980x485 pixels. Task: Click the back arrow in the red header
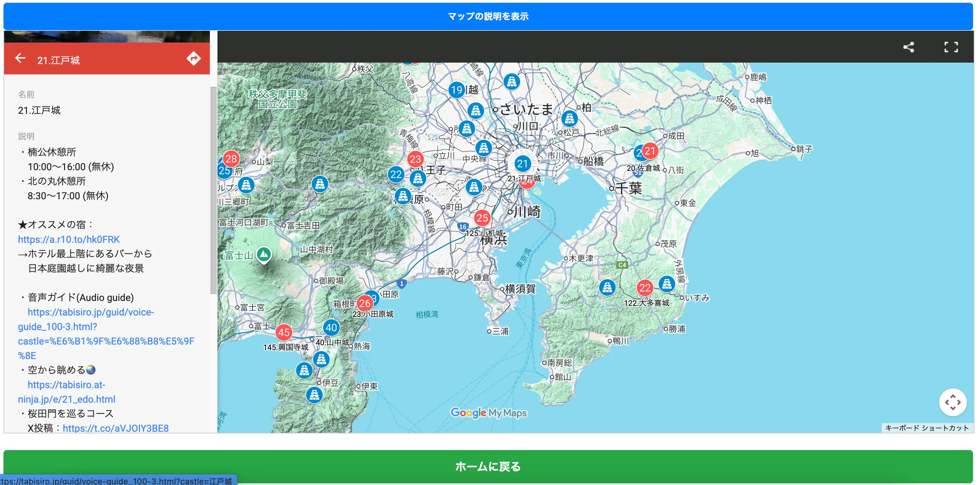click(x=20, y=58)
